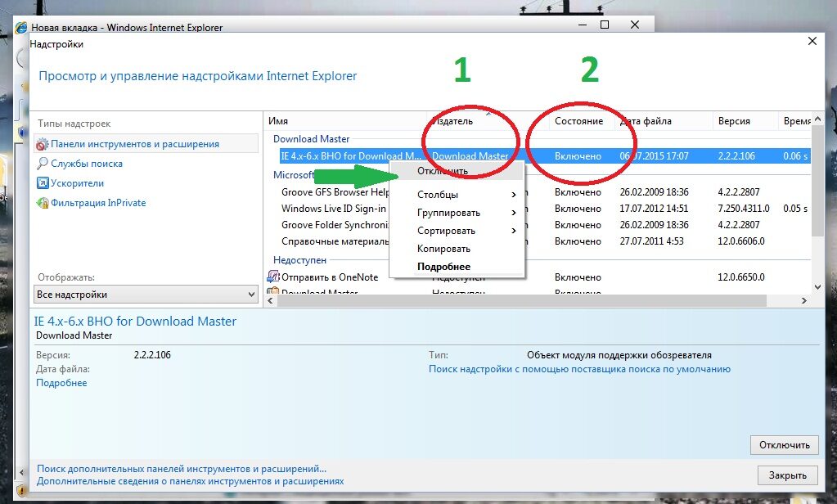Click the Accelerators arrow icon
This screenshot has height=504, width=837.
click(43, 183)
